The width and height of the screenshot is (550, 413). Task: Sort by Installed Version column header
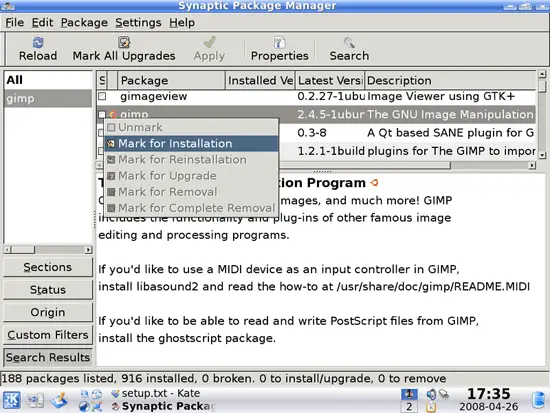pos(260,80)
